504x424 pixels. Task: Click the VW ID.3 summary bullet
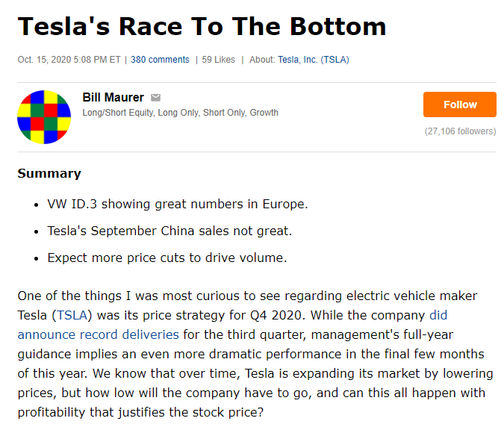(178, 204)
